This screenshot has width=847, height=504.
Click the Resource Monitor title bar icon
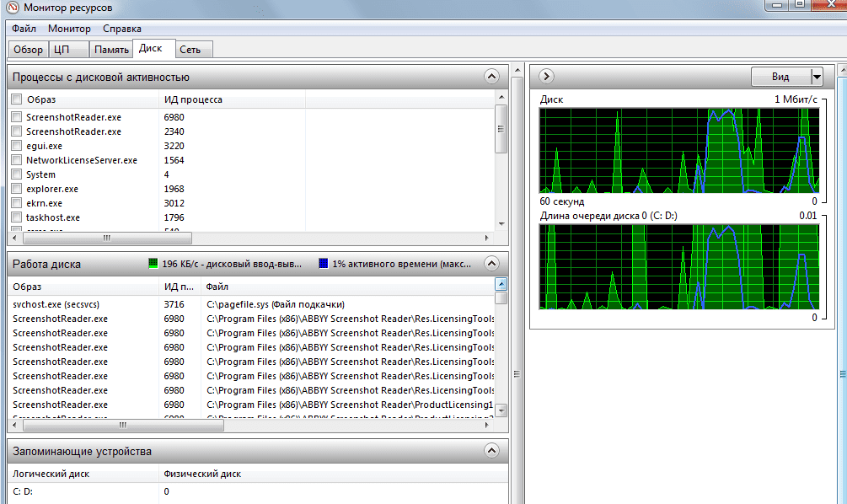[11, 8]
